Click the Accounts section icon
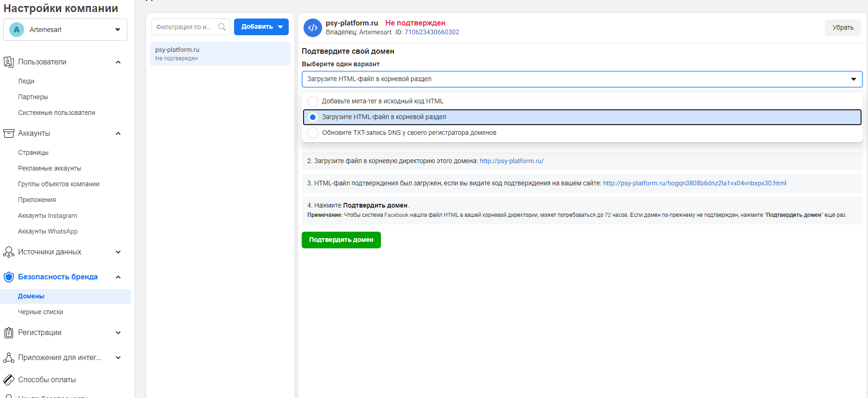This screenshot has width=868, height=398. click(8, 133)
